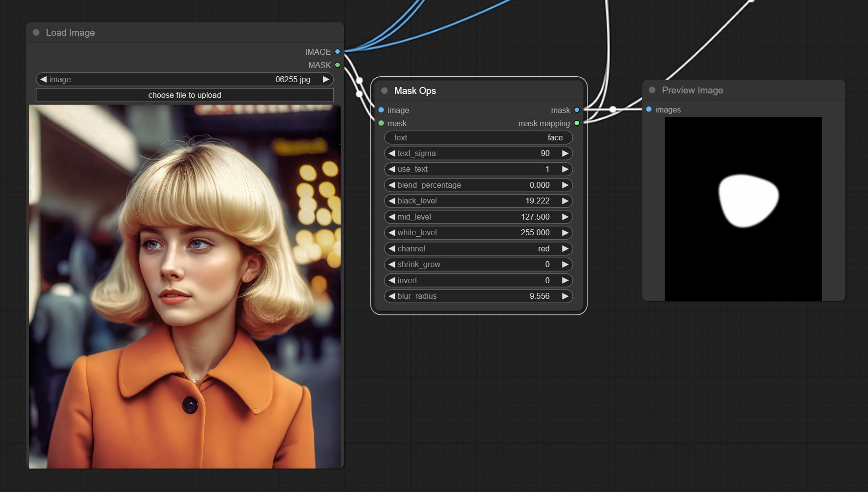
Task: Collapse the Load Image node via its dot
Action: (36, 32)
